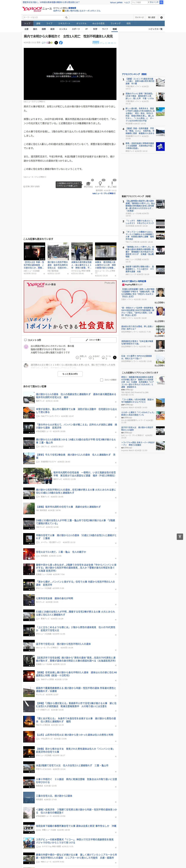
Task: Click the マイページ link
Action: pos(139,18)
